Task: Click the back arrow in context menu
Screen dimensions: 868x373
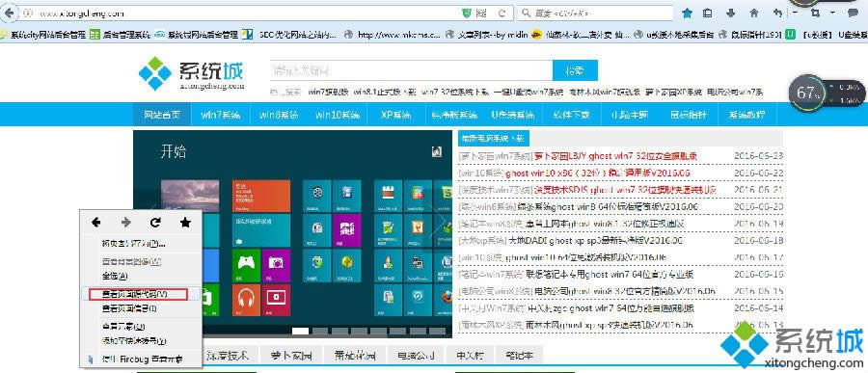Action: 96,223
